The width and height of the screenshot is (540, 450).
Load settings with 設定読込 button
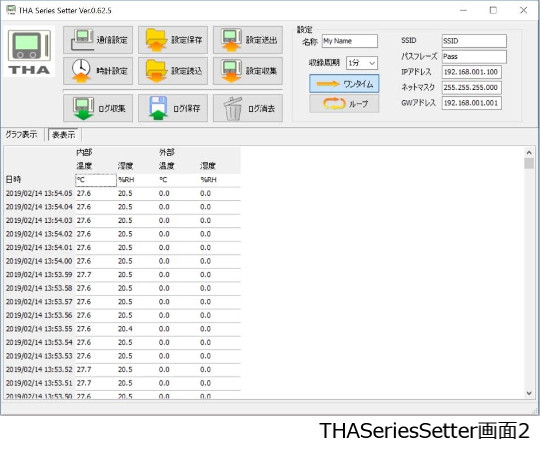173,71
